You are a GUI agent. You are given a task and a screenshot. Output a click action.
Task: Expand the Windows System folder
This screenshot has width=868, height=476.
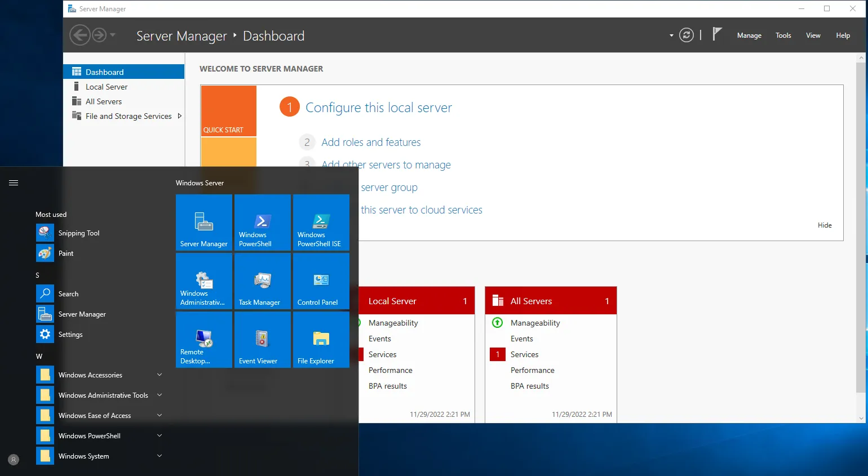[x=160, y=456]
